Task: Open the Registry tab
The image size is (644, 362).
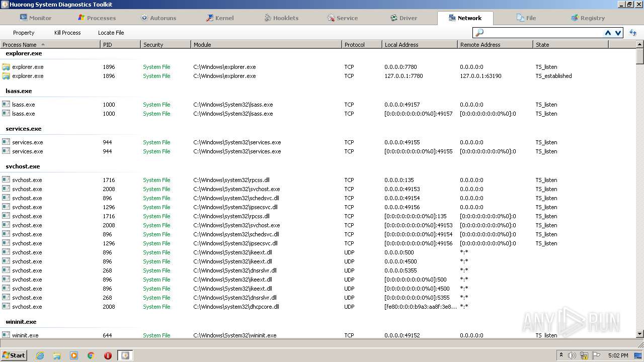Action: coord(588,18)
